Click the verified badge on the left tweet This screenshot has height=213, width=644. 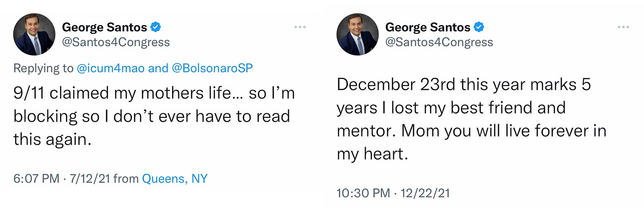click(156, 27)
